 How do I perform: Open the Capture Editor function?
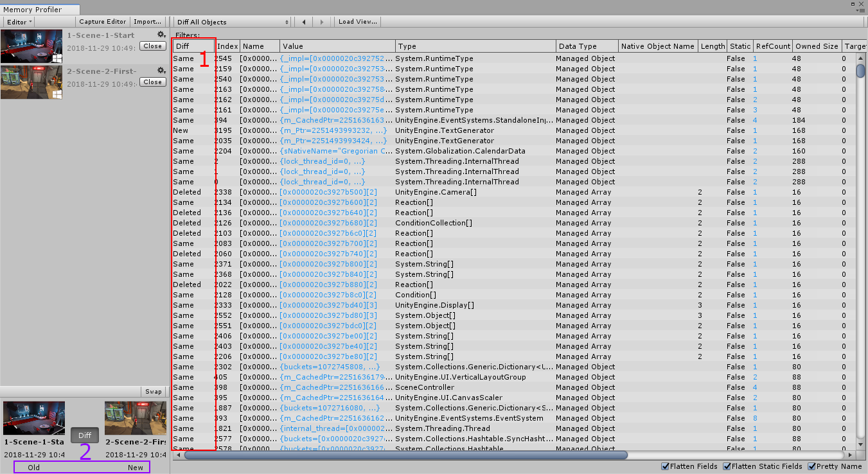tap(102, 21)
